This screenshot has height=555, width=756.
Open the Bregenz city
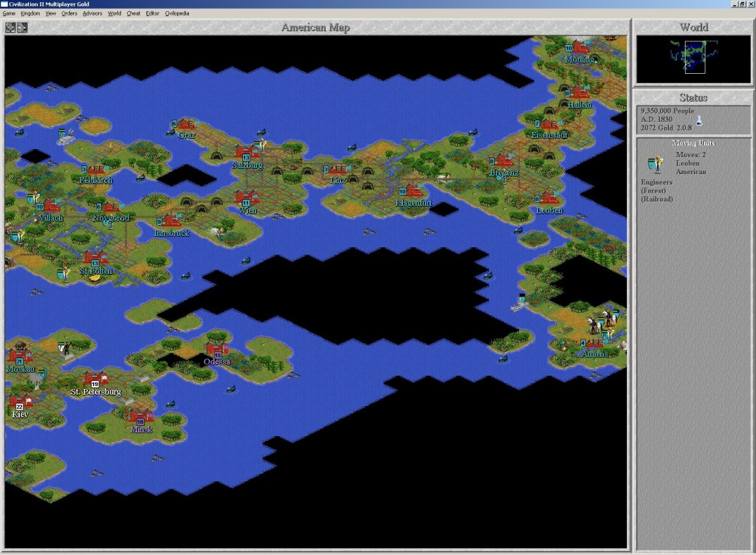pyautogui.click(x=502, y=161)
